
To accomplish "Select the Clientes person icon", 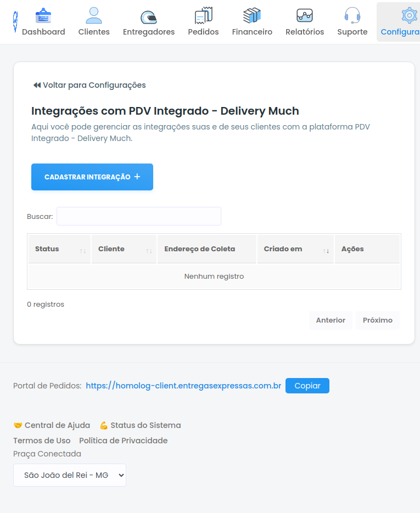I will [x=93, y=15].
